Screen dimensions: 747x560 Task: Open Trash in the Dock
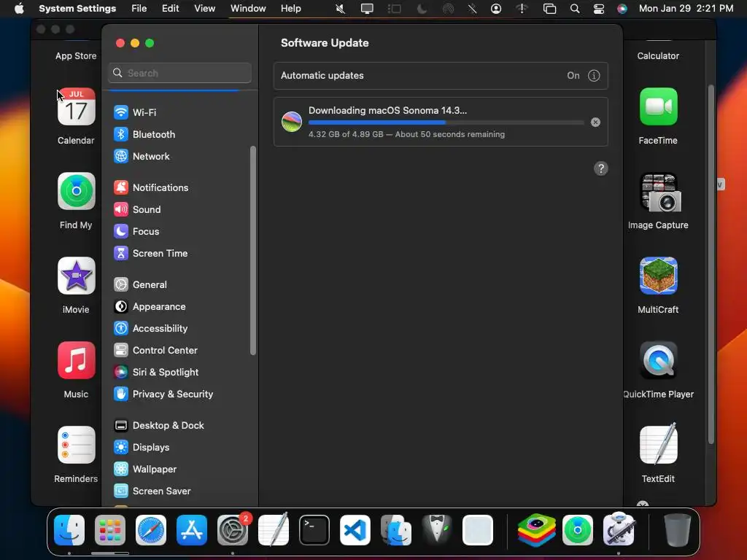[677, 530]
